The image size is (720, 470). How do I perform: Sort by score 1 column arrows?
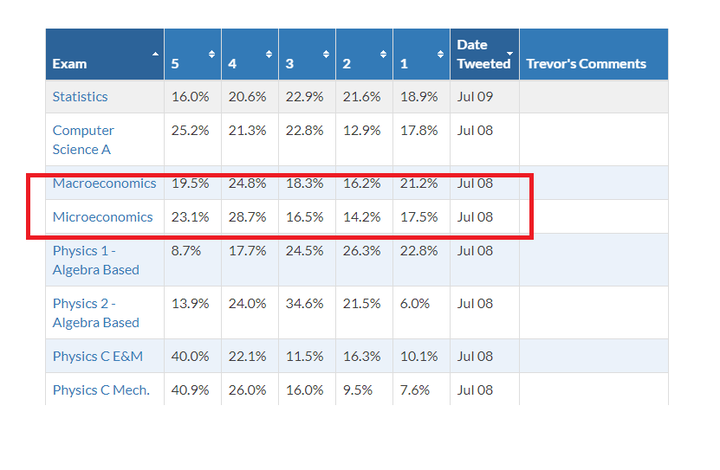point(439,53)
